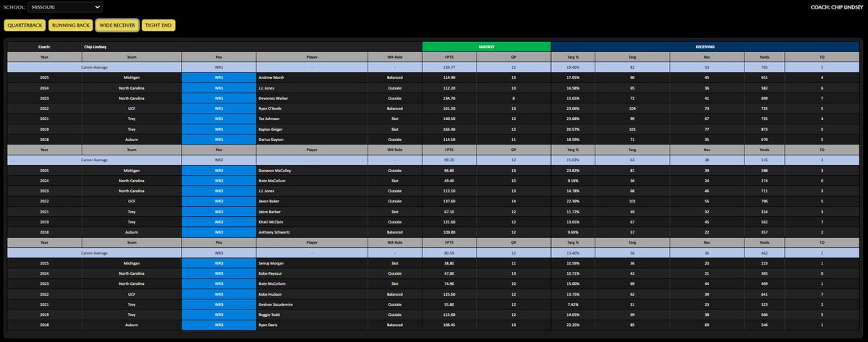The height and width of the screenshot is (342, 868).
Task: Click the WR3 position cell for Ryan Davis
Action: (x=218, y=325)
